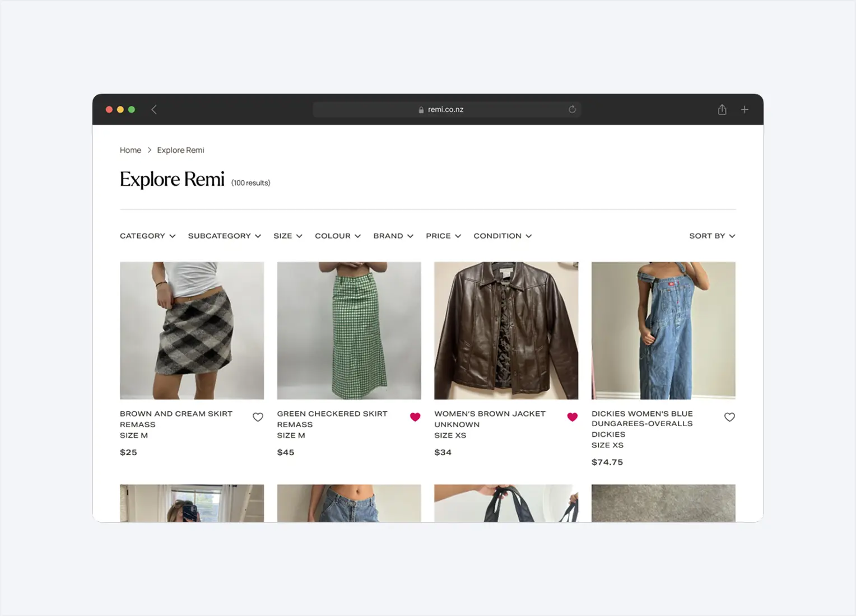View the brown leather jacket photo

point(506,330)
